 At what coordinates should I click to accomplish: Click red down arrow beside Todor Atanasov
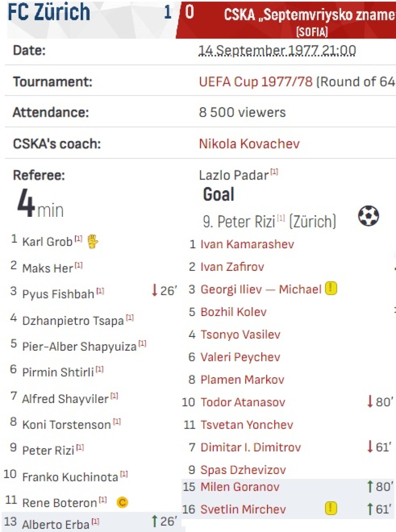(370, 402)
